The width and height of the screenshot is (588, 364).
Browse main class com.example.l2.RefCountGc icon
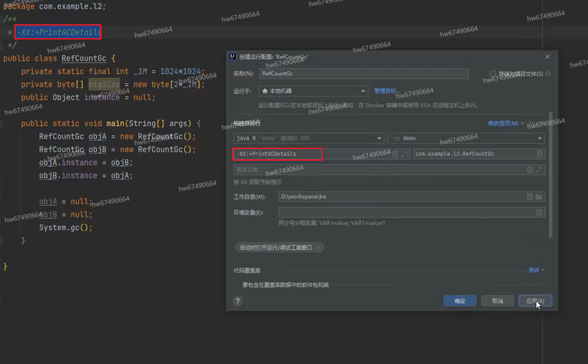point(539,154)
